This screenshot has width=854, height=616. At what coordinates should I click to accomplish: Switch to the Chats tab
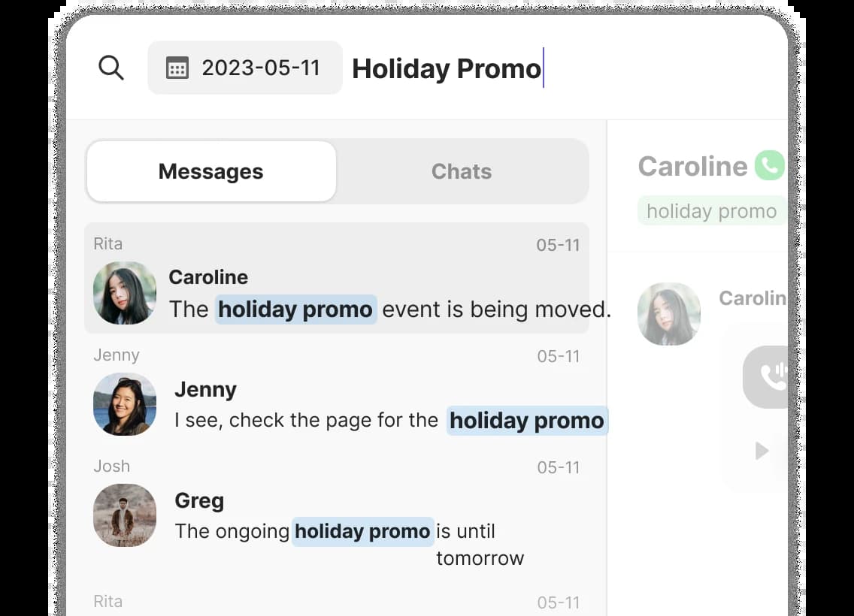point(462,171)
